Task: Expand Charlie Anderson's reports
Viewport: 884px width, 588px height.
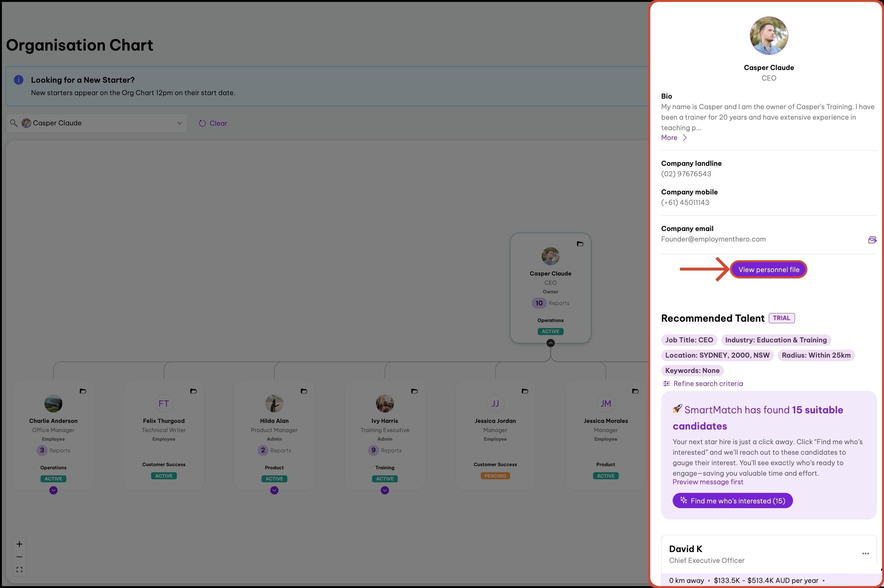Action: 53,490
